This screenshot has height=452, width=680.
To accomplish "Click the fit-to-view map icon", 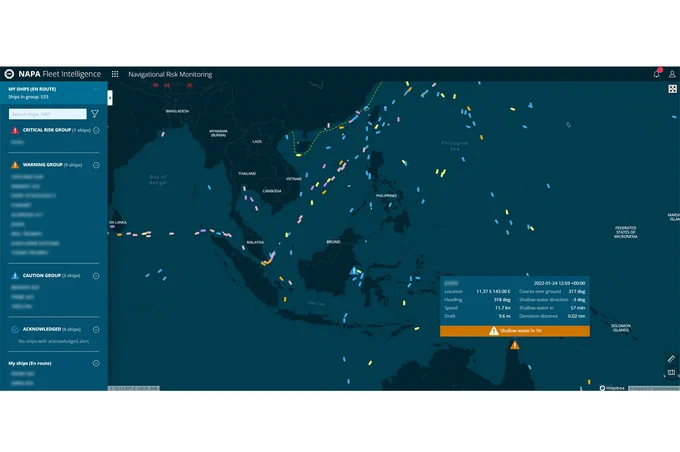I will [x=672, y=89].
